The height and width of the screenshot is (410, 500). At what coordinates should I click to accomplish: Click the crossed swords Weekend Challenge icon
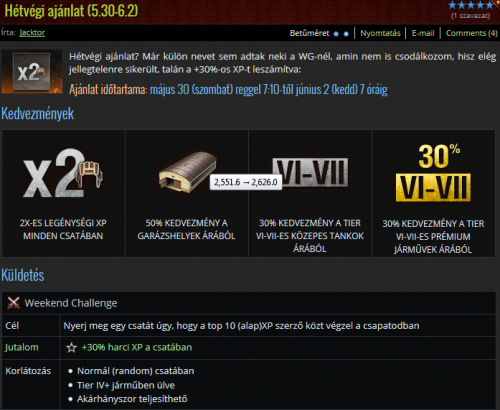point(13,303)
